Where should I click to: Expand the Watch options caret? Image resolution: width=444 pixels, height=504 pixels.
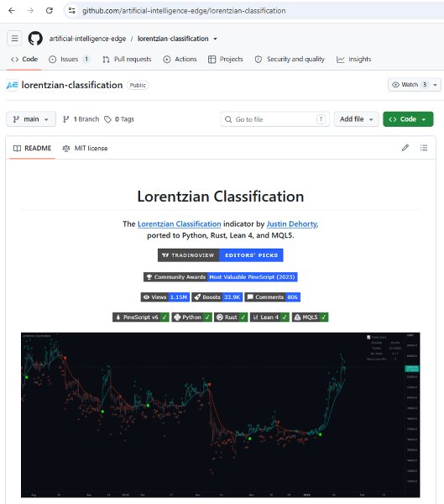436,85
